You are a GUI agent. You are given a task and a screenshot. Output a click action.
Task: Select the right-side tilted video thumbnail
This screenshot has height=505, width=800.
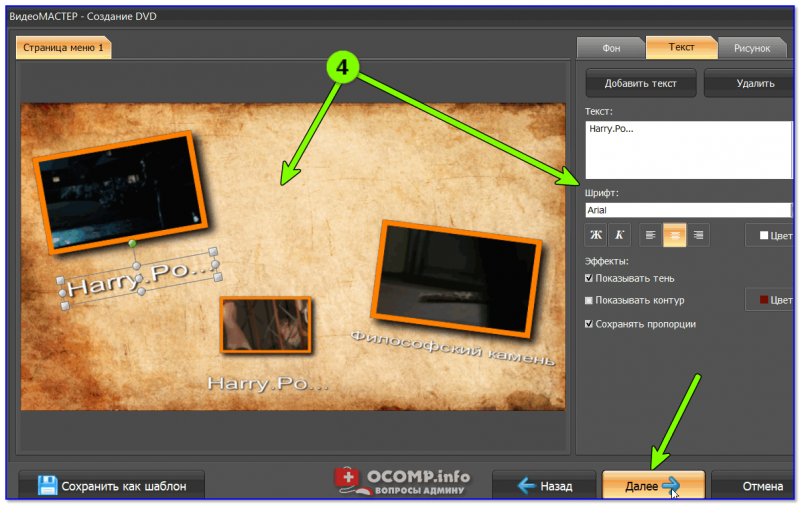point(456,279)
